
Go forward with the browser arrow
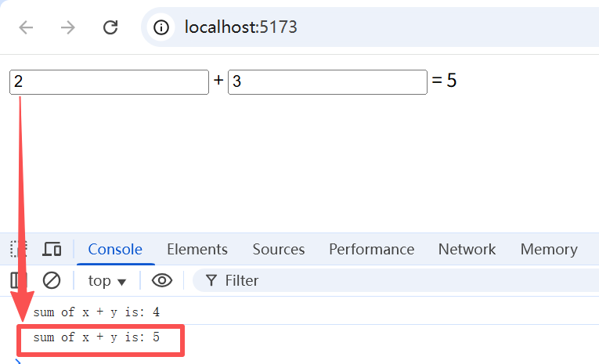68,27
